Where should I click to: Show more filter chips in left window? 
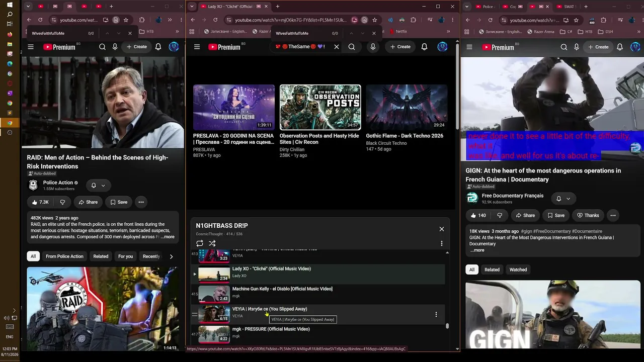171,256
